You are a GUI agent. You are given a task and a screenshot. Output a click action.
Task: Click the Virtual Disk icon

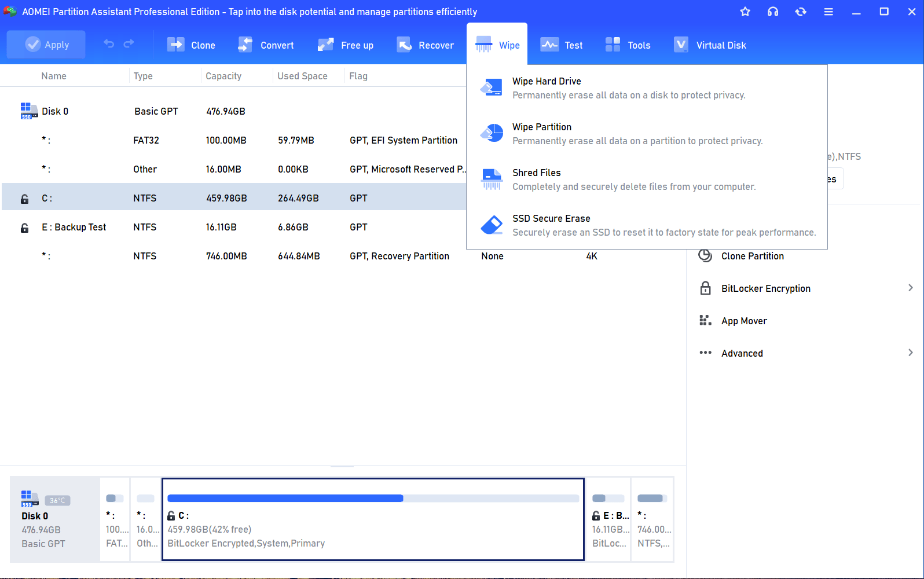681,45
